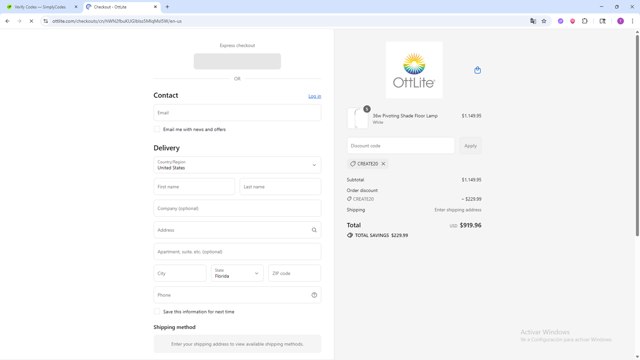Screen dimensions: 640x360
Task: Focus the Apartment, suite field
Action: 237,252
